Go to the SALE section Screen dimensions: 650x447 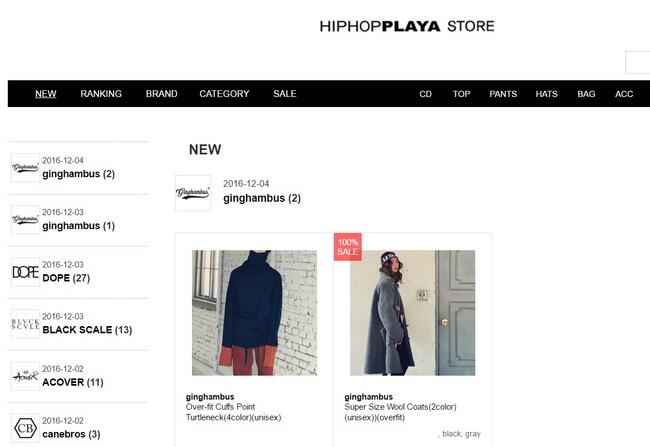coord(285,94)
